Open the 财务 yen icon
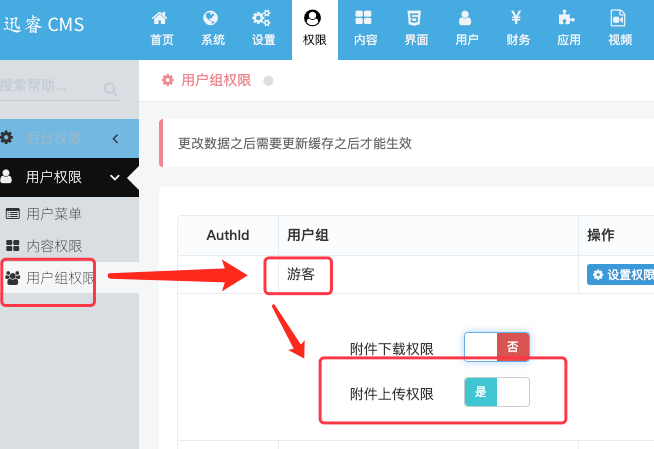Image resolution: width=654 pixels, height=449 pixels. point(516,18)
